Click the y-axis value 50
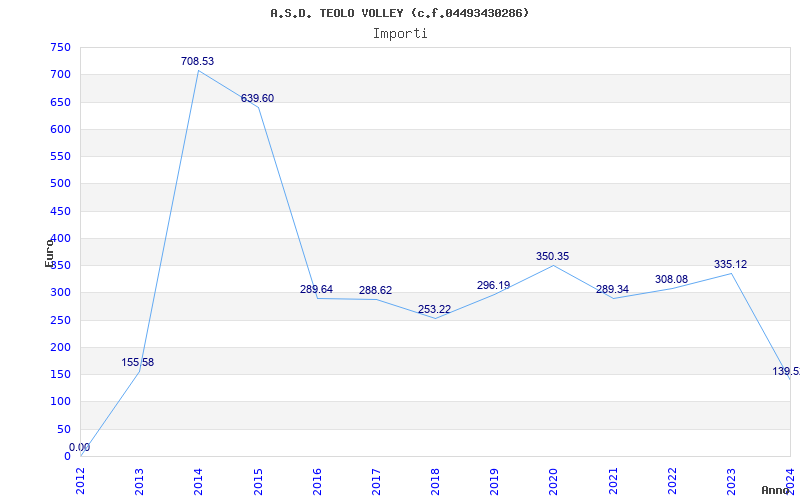Screen dimensions: 800x500 [64, 429]
